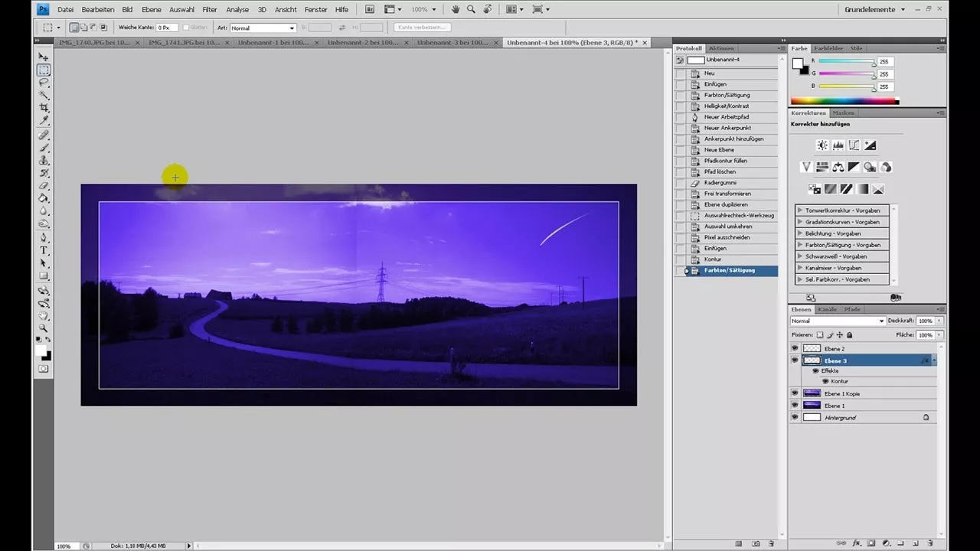Open the Brightness/Contrast adjustment in Korrekturen
Image resolution: width=980 pixels, height=551 pixels.
822,145
